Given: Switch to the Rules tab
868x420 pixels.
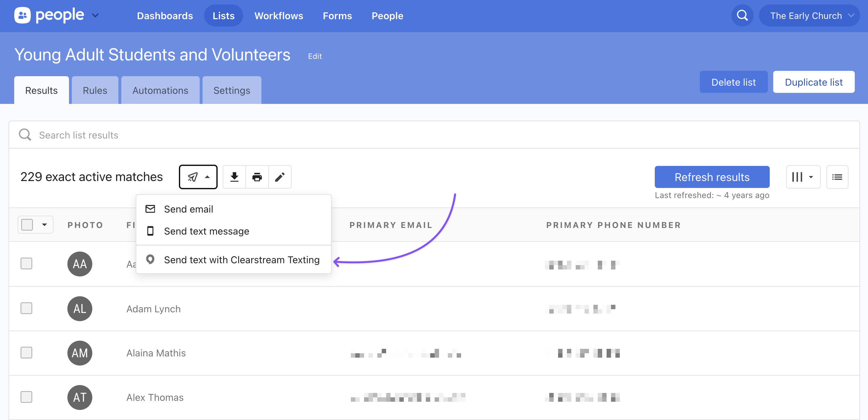Looking at the screenshot, I should (94, 90).
